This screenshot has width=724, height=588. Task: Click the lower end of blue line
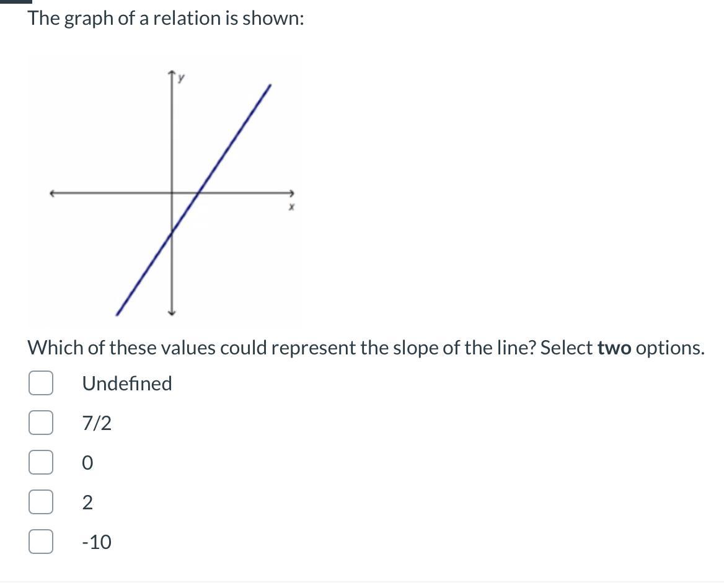tap(118, 312)
